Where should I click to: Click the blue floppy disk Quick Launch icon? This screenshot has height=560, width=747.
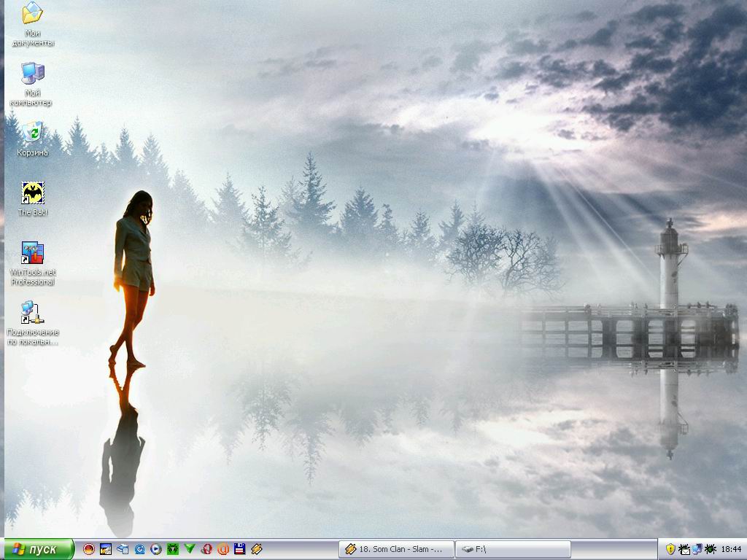[240, 549]
